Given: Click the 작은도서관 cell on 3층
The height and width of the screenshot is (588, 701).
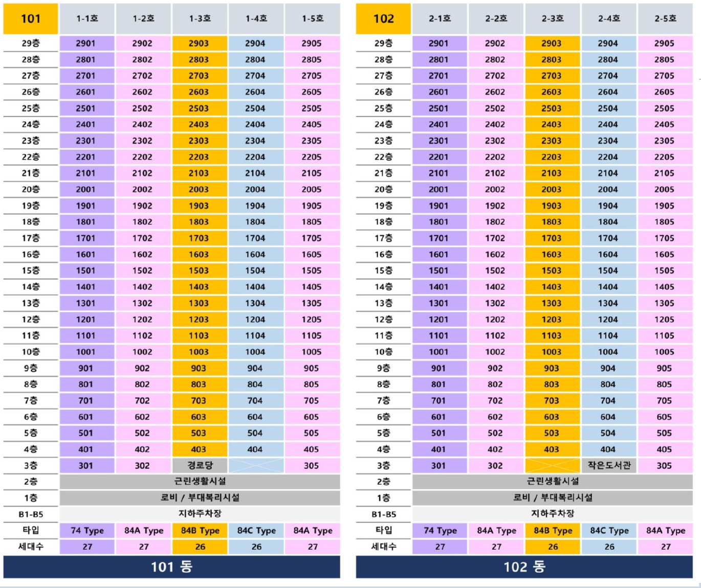Looking at the screenshot, I should pos(608,465).
